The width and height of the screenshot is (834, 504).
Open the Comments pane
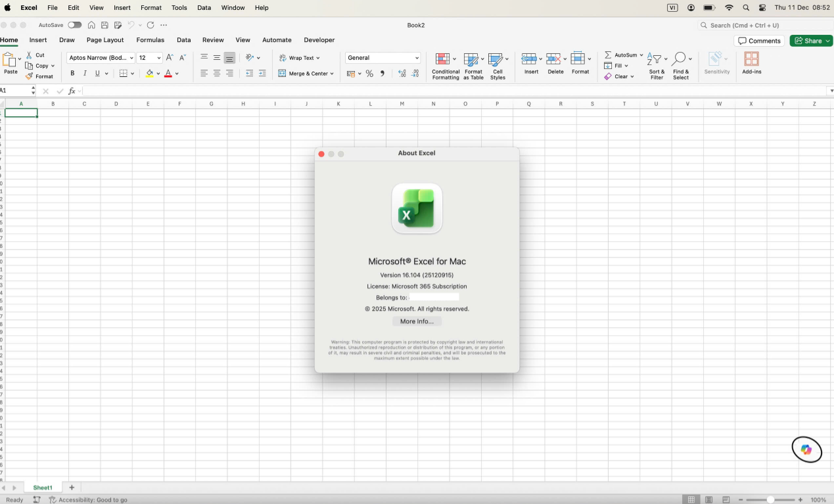(759, 41)
